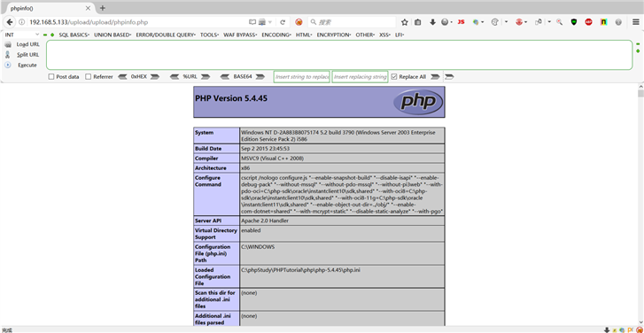Image resolution: width=644 pixels, height=333 pixels.
Task: Click the PHP logo image
Action: click(418, 102)
